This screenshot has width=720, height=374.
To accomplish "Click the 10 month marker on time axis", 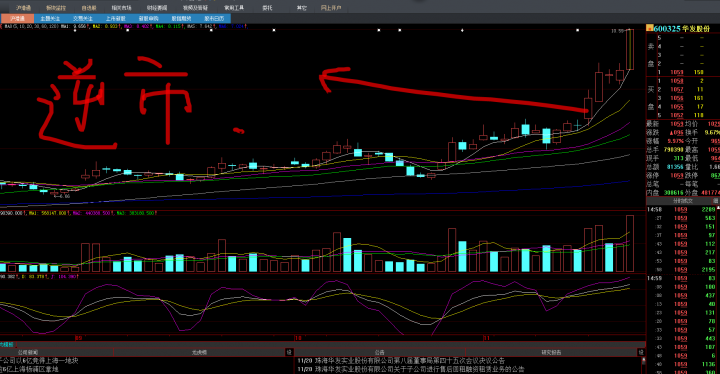I will coord(298,338).
